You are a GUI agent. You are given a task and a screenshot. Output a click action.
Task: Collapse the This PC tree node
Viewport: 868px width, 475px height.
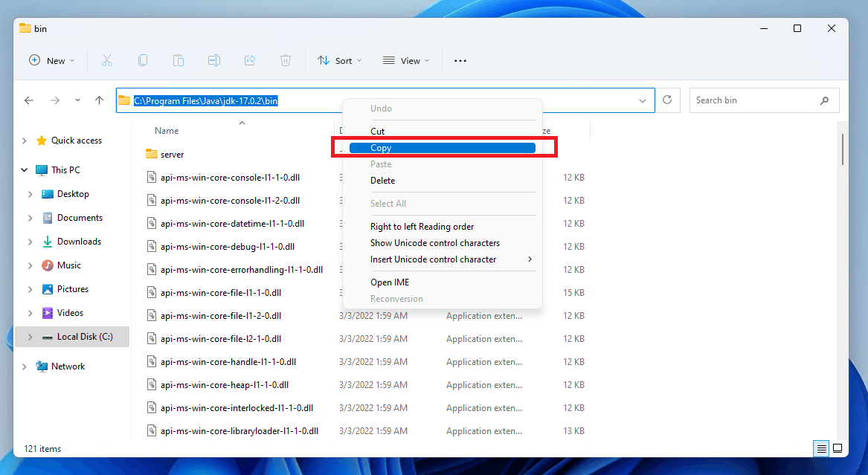pos(24,170)
